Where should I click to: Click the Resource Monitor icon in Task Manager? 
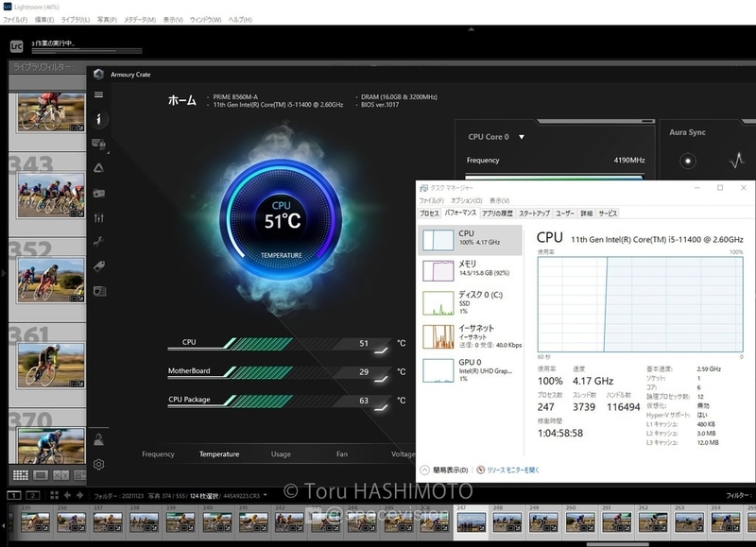pos(480,470)
